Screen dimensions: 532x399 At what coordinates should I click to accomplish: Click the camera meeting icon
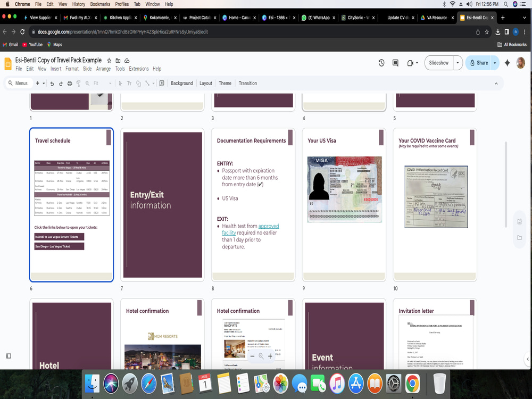410,63
